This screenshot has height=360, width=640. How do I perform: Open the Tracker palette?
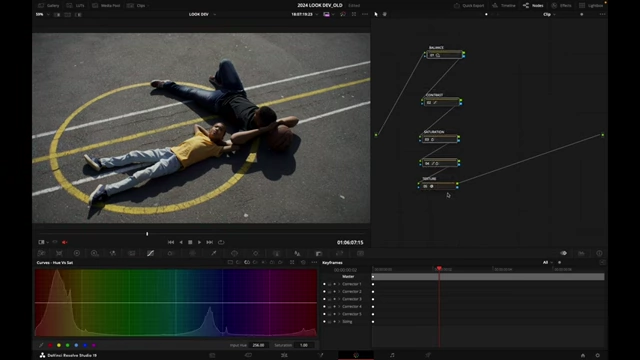click(256, 253)
